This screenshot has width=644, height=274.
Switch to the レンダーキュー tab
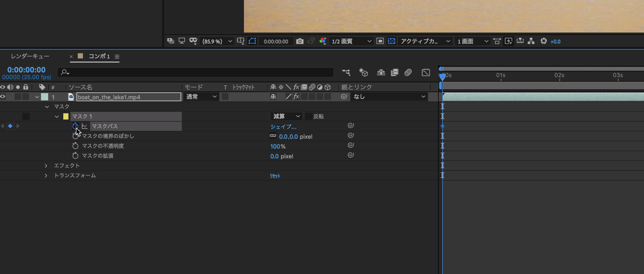pyautogui.click(x=29, y=56)
